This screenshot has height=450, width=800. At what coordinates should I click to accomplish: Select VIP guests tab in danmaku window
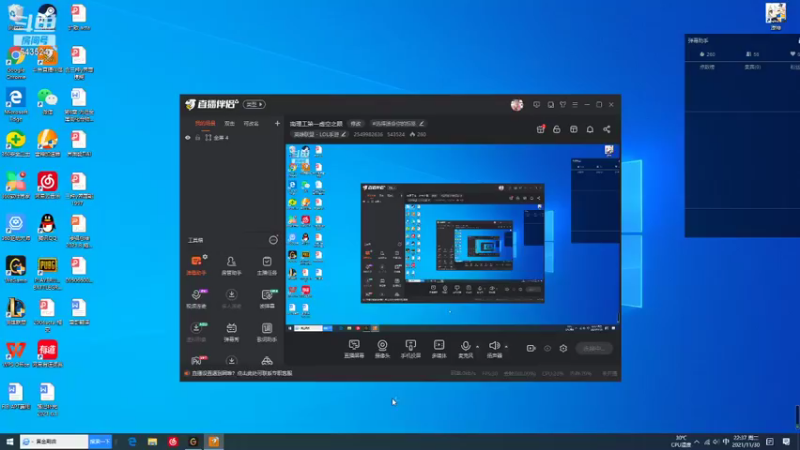[753, 67]
